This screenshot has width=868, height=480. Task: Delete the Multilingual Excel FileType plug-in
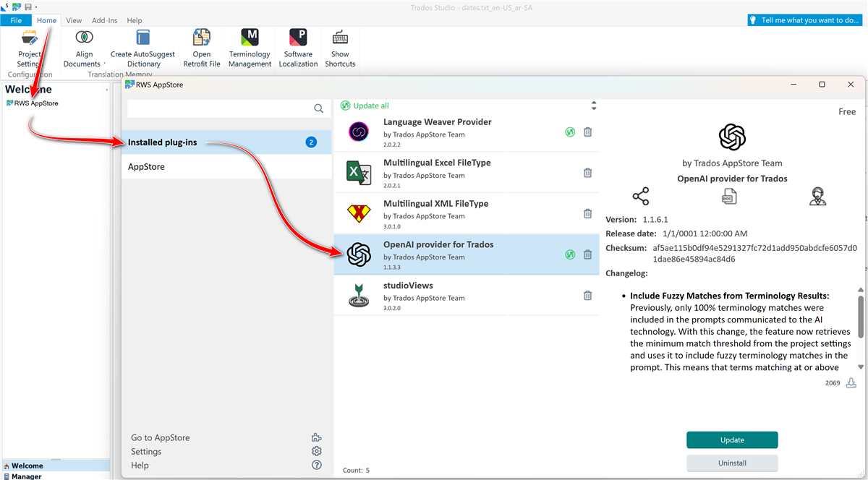(x=587, y=173)
